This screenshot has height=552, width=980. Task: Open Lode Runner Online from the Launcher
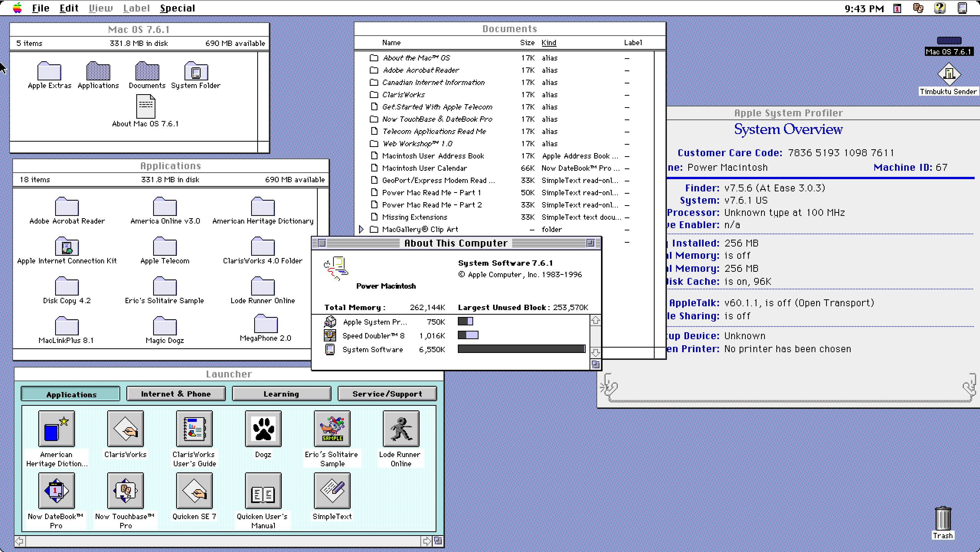[x=400, y=429]
